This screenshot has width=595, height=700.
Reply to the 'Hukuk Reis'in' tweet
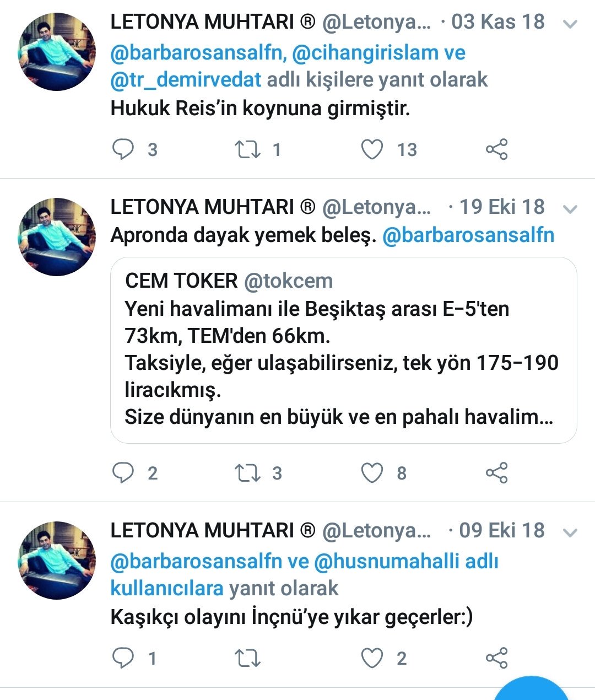(123, 149)
